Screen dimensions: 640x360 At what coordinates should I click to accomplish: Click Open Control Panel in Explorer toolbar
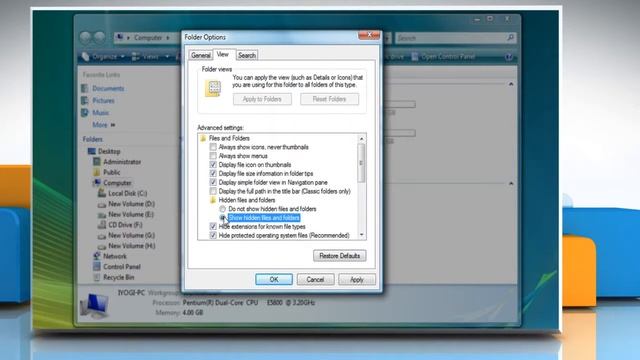[443, 57]
